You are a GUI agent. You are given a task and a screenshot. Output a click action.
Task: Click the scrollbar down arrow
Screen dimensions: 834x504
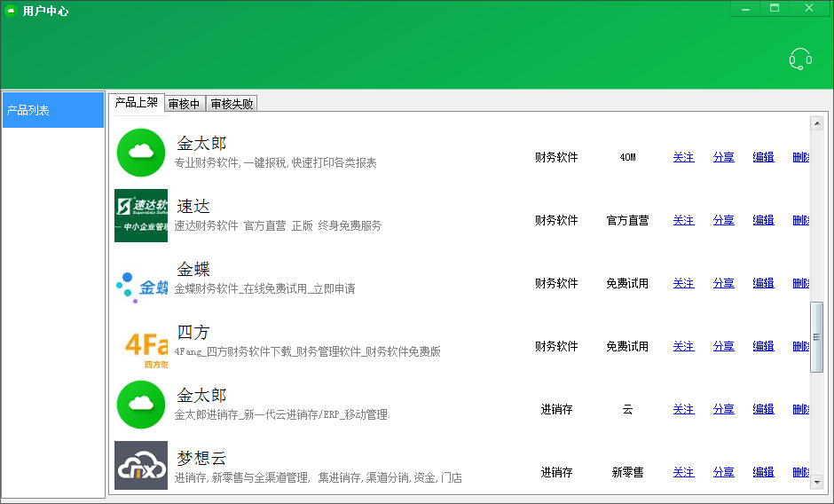point(817,482)
